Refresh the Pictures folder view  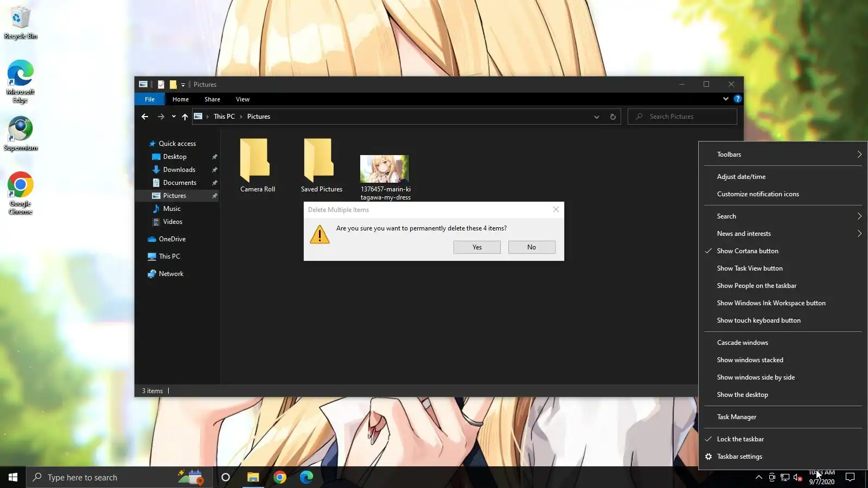tap(613, 117)
